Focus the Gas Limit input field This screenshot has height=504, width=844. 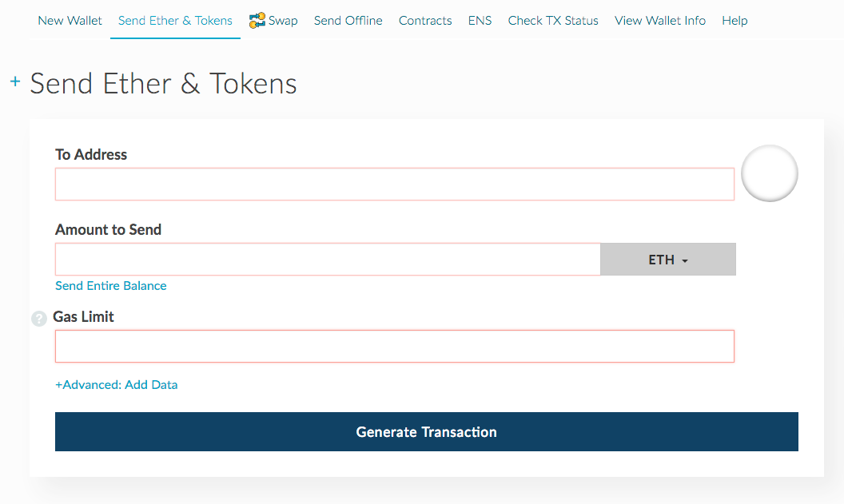[395, 346]
